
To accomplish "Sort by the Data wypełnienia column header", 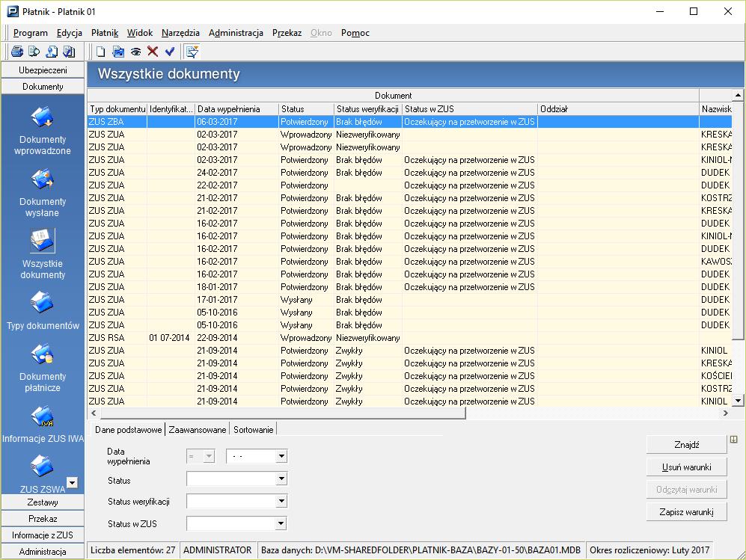I will coord(237,109).
